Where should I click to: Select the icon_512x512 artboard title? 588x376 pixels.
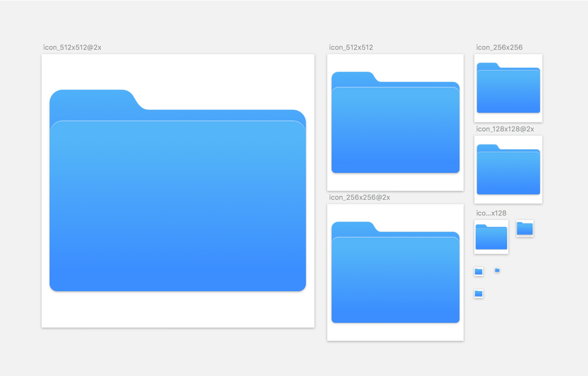pyautogui.click(x=351, y=47)
